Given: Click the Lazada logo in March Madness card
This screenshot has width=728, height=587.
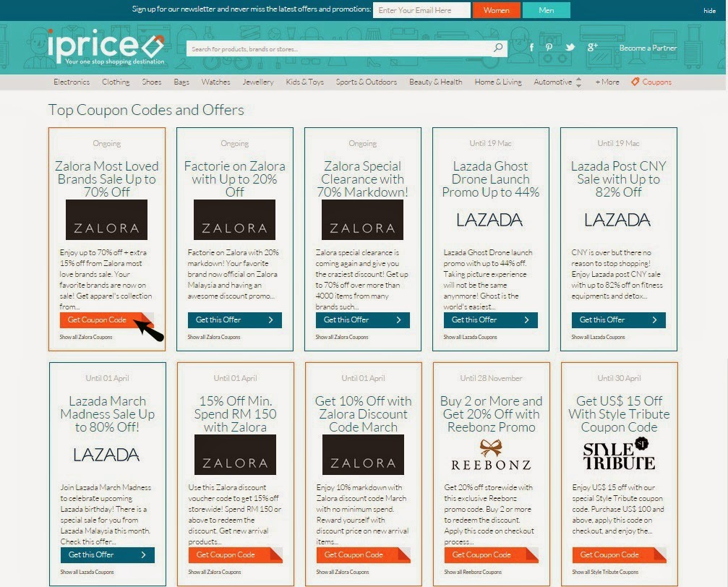Looking at the screenshot, I should click(106, 455).
